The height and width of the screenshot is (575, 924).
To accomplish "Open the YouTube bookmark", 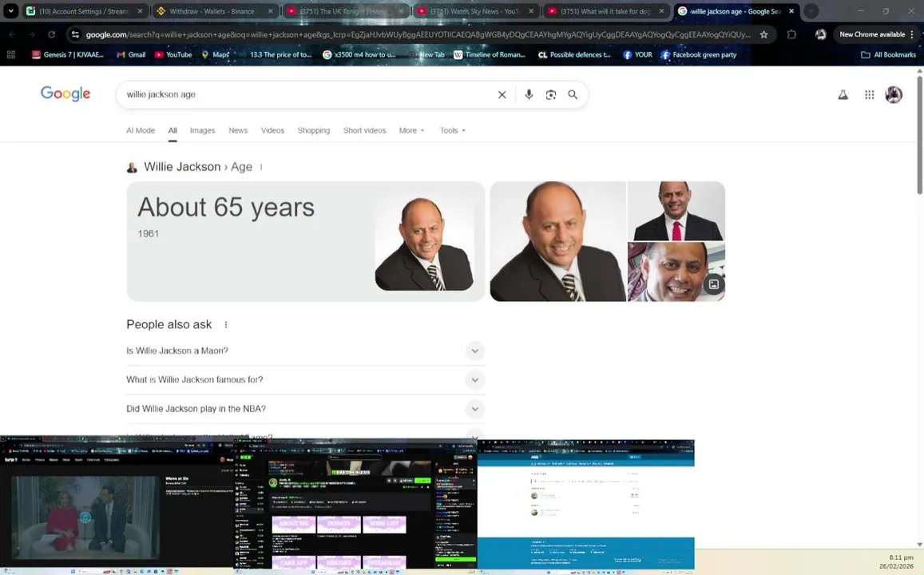I will pos(173,55).
